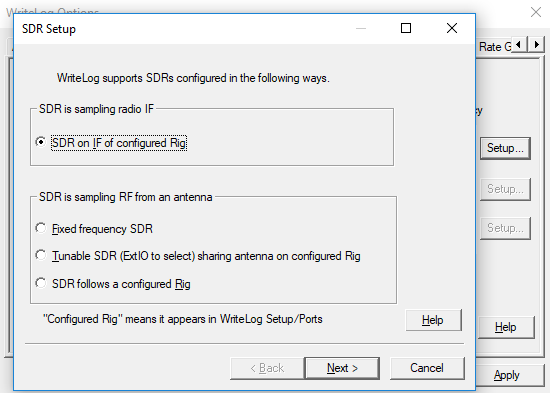Open Help in the SDR Setup dialog
Screen dimensions: 550x393
point(433,320)
